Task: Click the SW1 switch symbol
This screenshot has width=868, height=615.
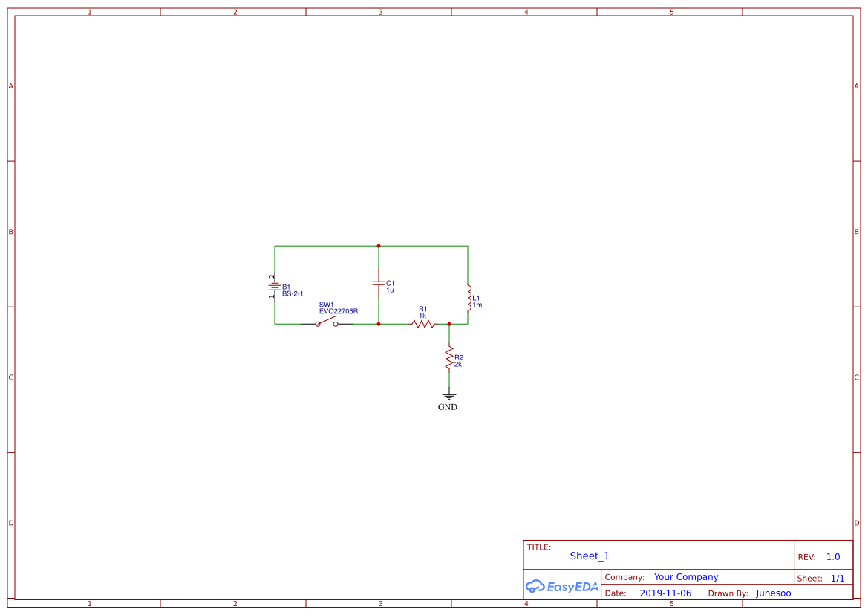Action: pos(326,323)
